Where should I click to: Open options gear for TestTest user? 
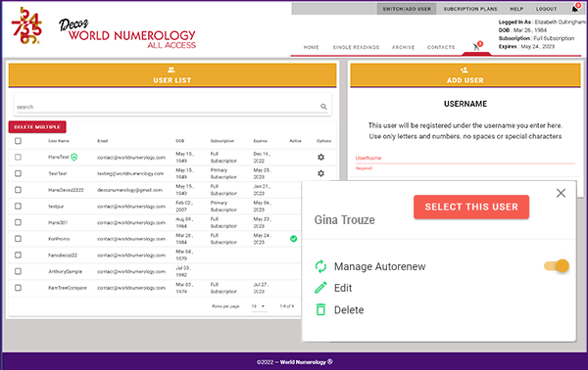(321, 173)
